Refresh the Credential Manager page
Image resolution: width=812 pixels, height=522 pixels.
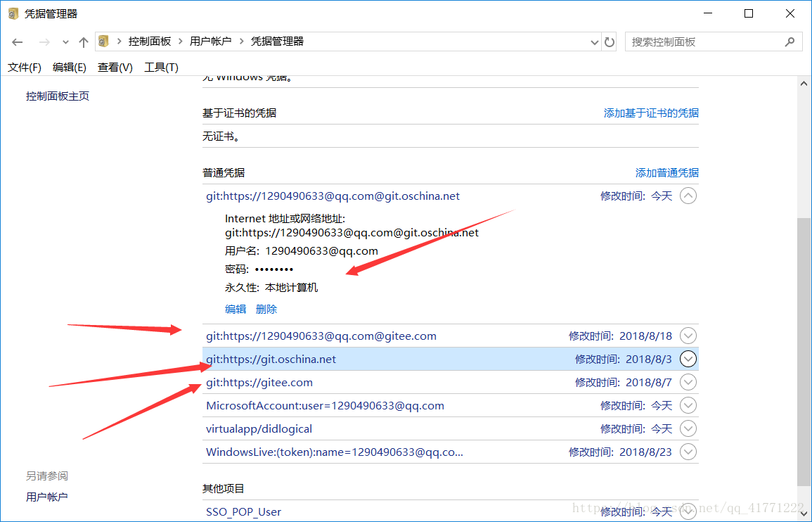(x=610, y=42)
